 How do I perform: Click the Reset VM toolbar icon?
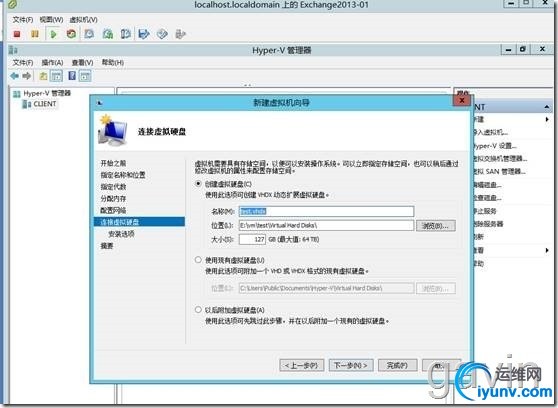72,34
